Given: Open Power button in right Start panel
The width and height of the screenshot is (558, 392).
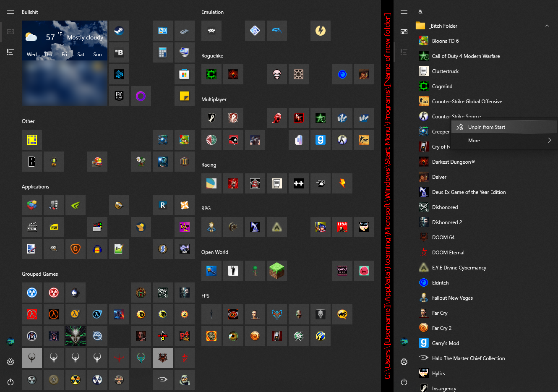Looking at the screenshot, I should [404, 382].
